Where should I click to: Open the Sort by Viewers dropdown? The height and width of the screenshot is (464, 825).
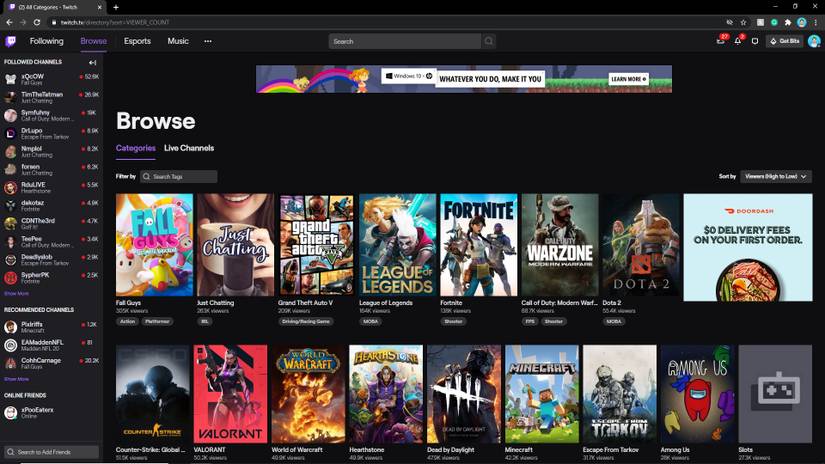[776, 177]
